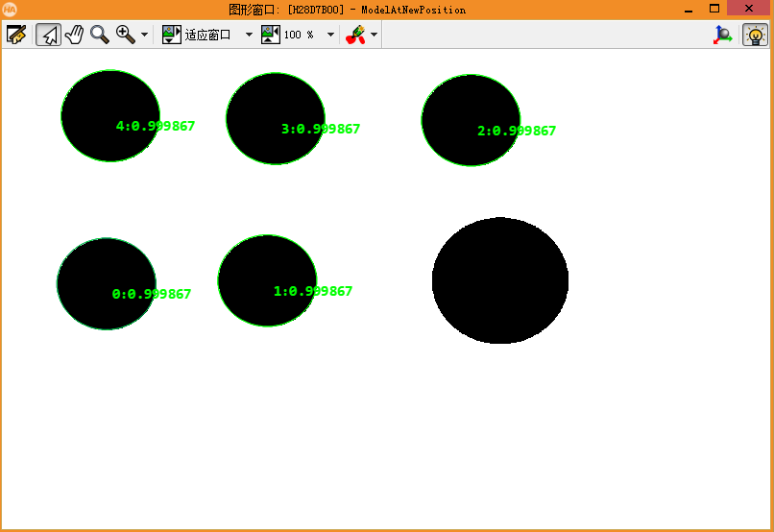Expand the zoom-in tool dropdown arrow

click(144, 35)
